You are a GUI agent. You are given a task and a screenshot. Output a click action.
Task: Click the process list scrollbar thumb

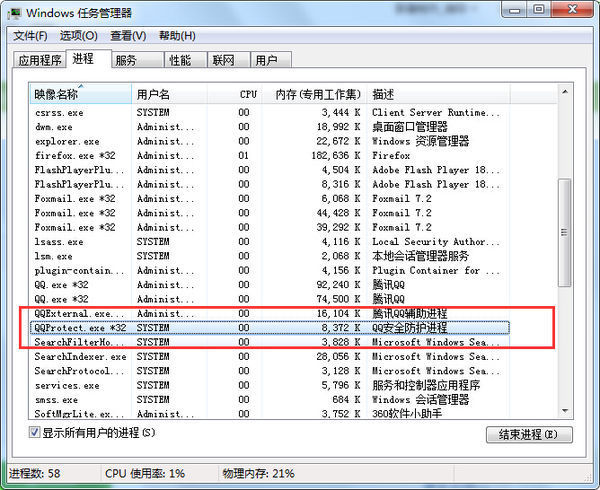pyautogui.click(x=564, y=232)
